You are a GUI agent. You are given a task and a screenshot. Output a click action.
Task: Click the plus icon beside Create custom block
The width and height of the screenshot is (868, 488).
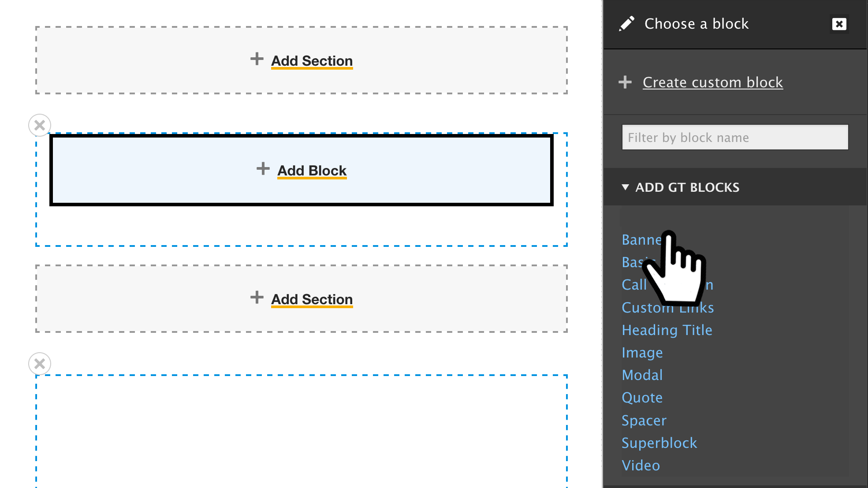tap(625, 82)
